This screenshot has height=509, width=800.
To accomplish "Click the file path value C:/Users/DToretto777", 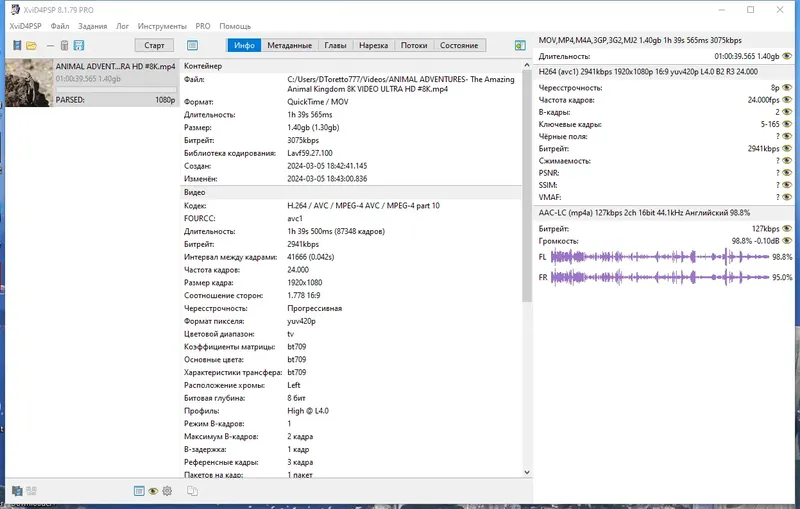I will tap(401, 84).
